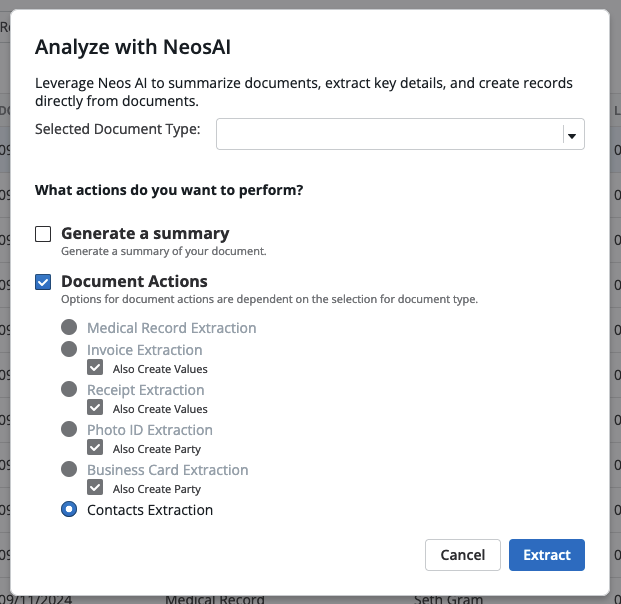The image size is (621, 604).
Task: Toggle Also Create Party under Business Card Extraction
Action: tap(95, 488)
